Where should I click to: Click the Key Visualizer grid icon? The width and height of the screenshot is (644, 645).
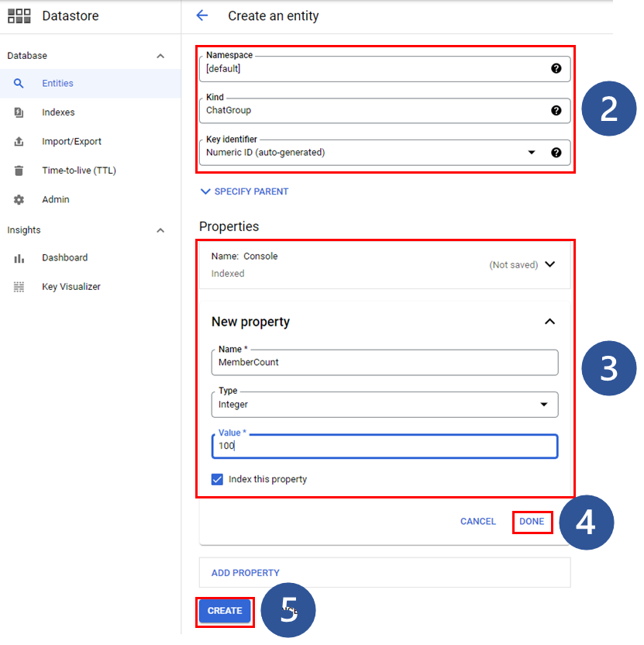pyautogui.click(x=19, y=286)
